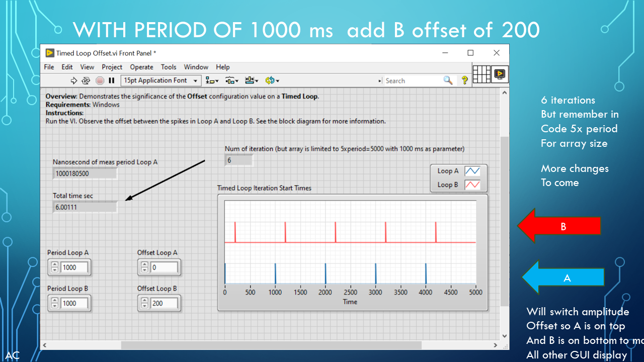Screen dimensions: 644x362
Task: Click the search magnifier icon
Action: tap(447, 80)
